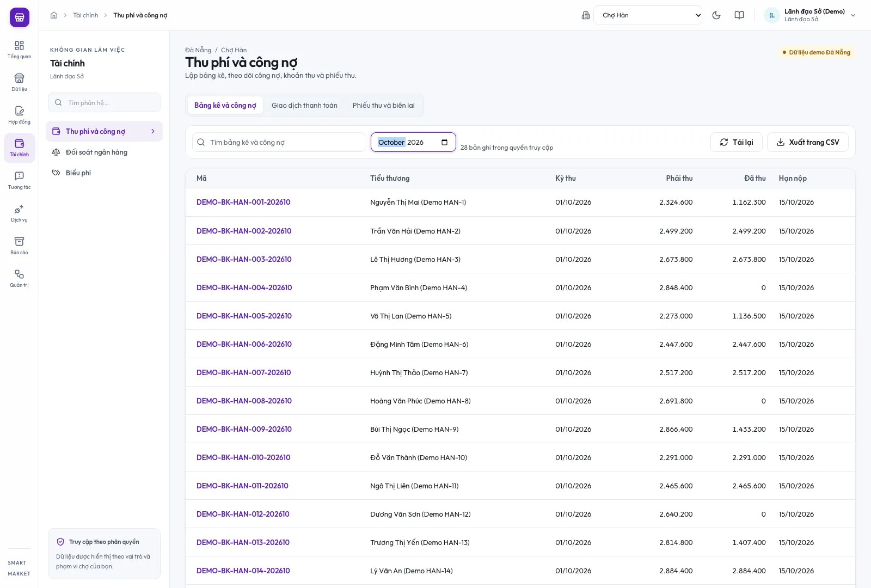Open the calendar picker in month field
The width and height of the screenshot is (871, 588).
pyautogui.click(x=445, y=143)
